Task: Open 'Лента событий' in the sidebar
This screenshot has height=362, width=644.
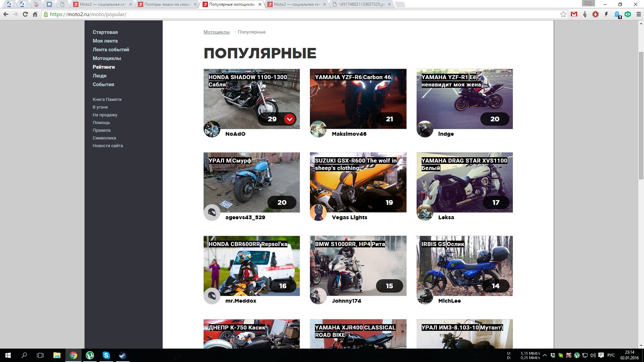Action: (111, 50)
